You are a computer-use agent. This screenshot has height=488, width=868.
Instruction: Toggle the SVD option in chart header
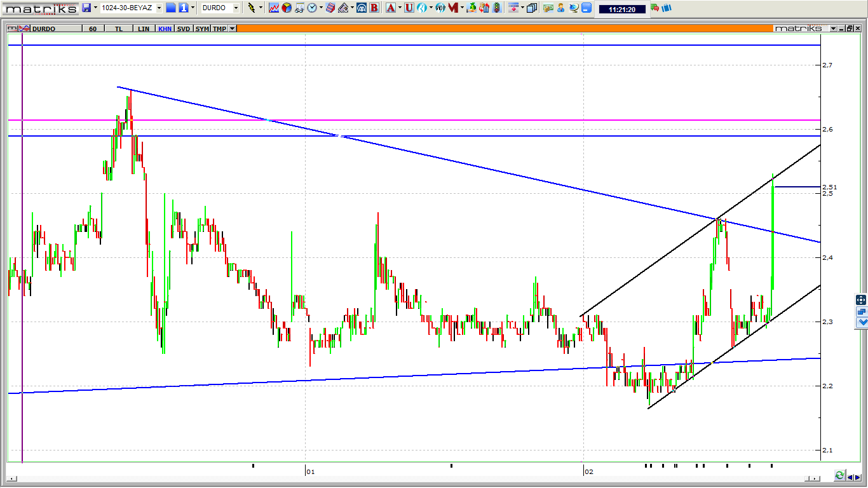point(183,29)
